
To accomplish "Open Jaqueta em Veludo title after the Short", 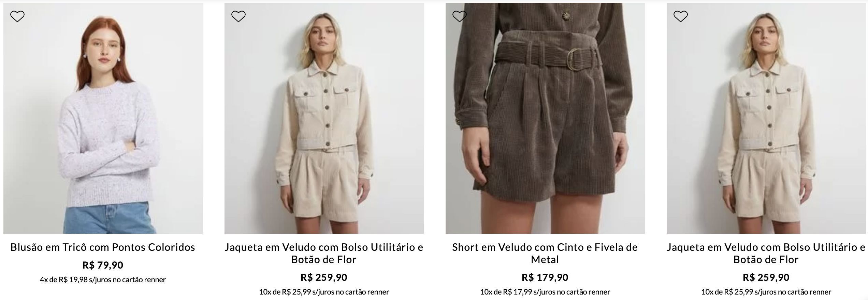I will (x=766, y=253).
